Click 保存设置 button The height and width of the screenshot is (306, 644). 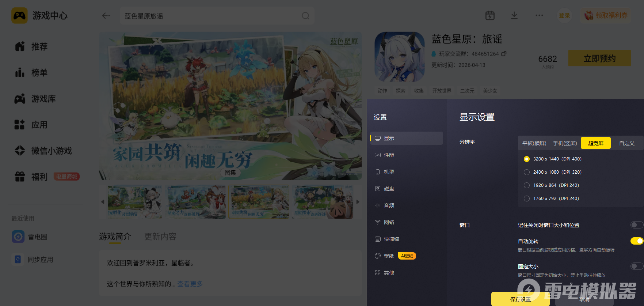tap(520, 299)
